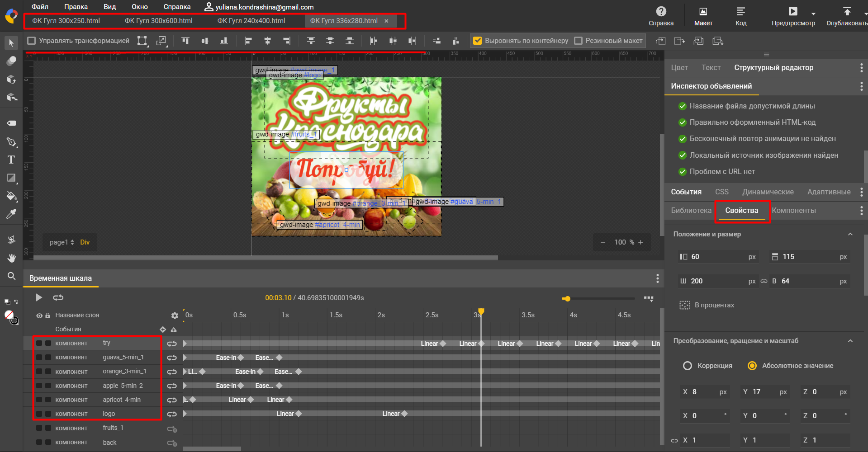Open the CSS tab
Viewport: 868px width, 452px height.
click(x=722, y=192)
